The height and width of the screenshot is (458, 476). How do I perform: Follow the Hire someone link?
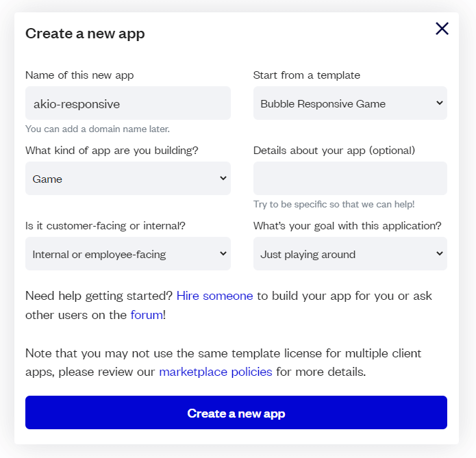[214, 296]
